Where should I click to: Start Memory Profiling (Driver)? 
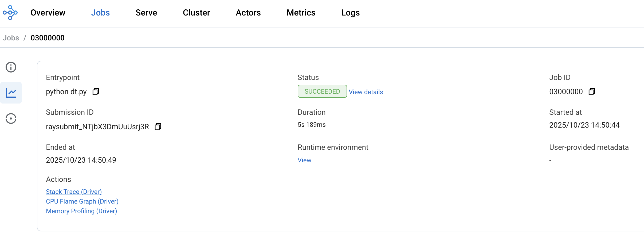pos(81,211)
